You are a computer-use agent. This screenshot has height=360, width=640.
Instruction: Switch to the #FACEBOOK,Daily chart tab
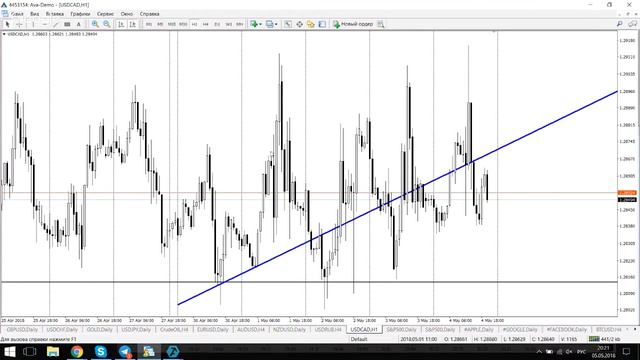click(x=567, y=329)
